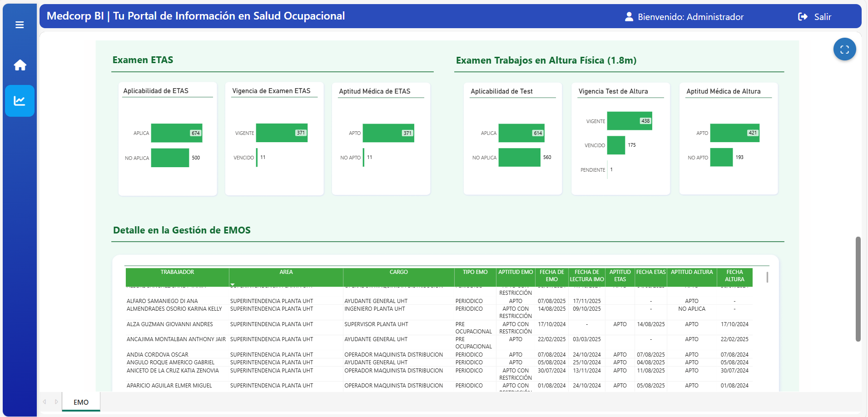Click the previous sheet arrow near EMO tab
The image size is (868, 417).
point(45,402)
